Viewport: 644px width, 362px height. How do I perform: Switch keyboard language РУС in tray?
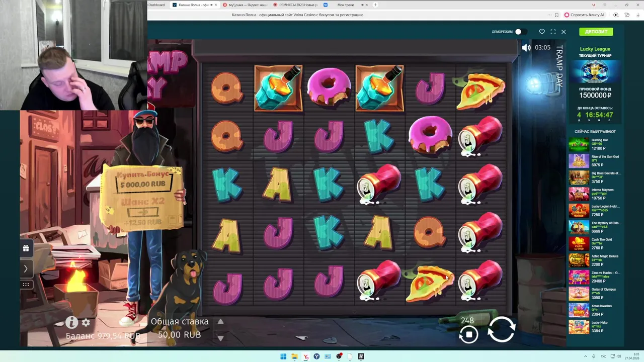click(x=604, y=356)
